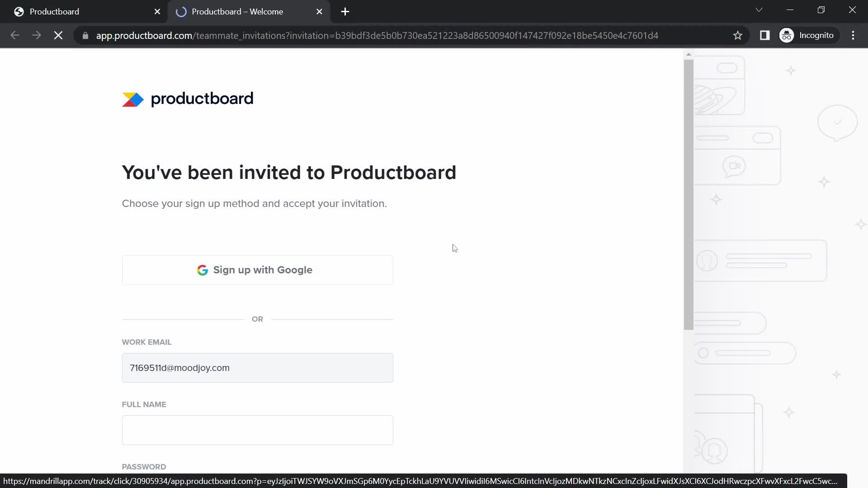The height and width of the screenshot is (488, 868).
Task: Click the page's vertical scrollbar thumb
Action: (x=689, y=194)
